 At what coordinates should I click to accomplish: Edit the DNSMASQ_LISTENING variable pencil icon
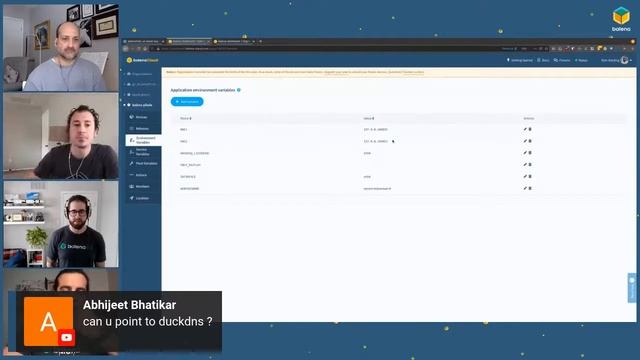click(x=525, y=153)
